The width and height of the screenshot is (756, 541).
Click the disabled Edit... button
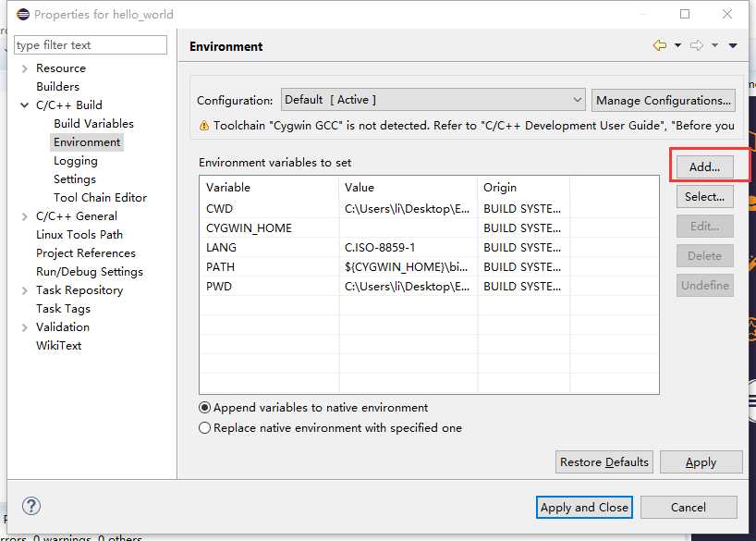(705, 227)
